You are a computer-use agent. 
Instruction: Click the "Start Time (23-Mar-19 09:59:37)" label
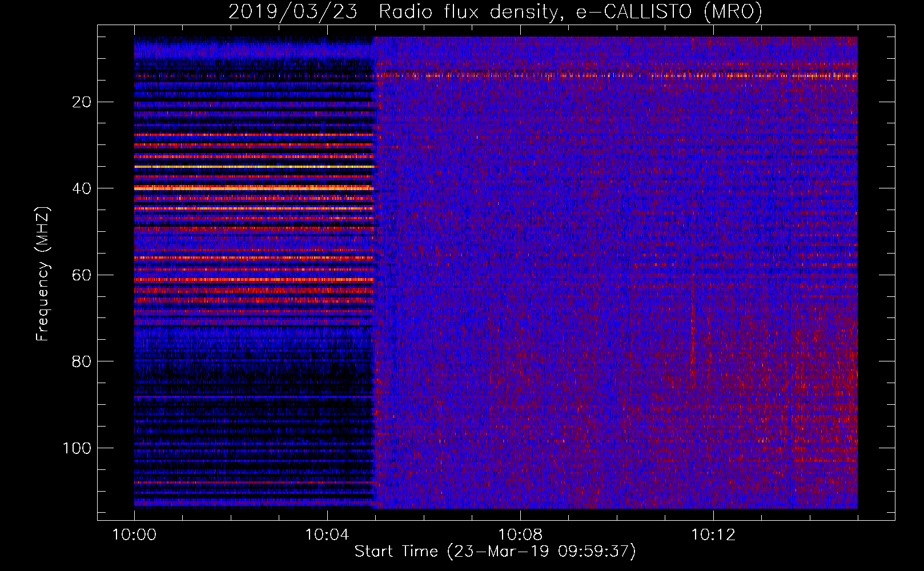click(x=495, y=552)
